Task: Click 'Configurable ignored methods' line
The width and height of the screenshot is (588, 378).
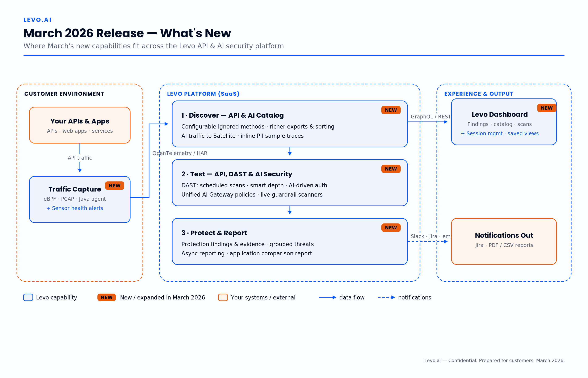Action: pyautogui.click(x=258, y=127)
